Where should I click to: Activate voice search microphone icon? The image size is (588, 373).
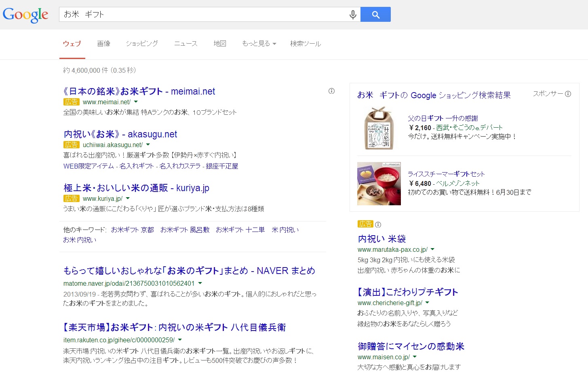tap(353, 15)
